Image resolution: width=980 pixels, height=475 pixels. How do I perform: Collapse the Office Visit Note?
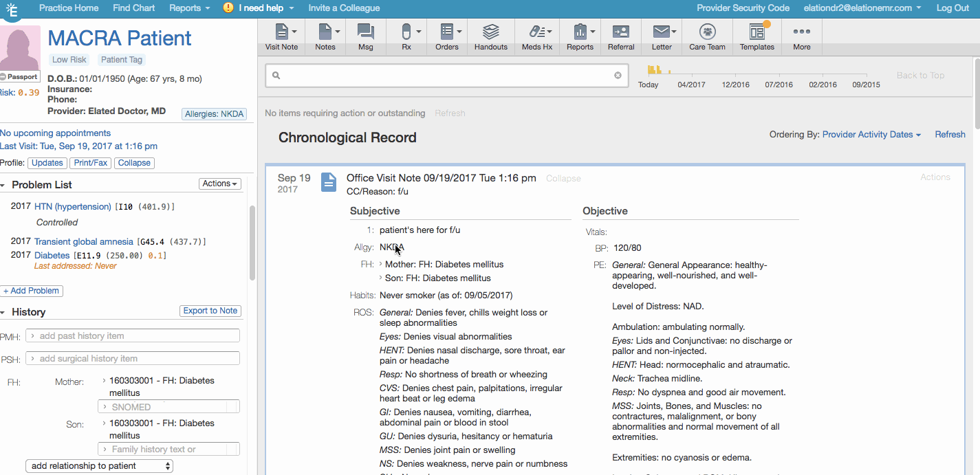pos(563,178)
